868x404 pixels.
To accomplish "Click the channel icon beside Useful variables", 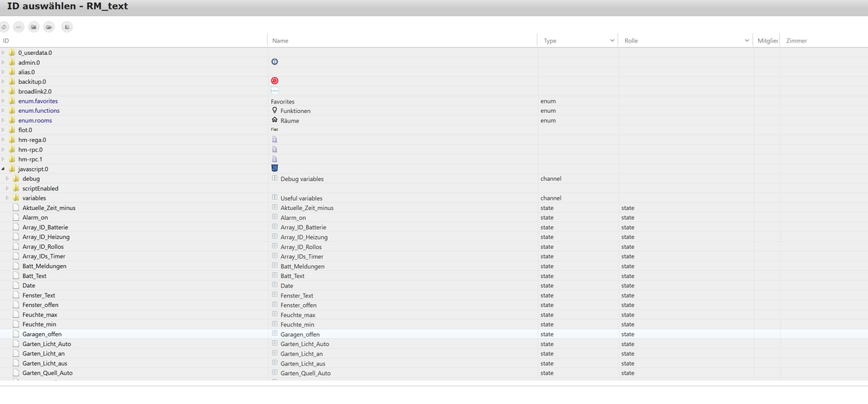I will 275,198.
